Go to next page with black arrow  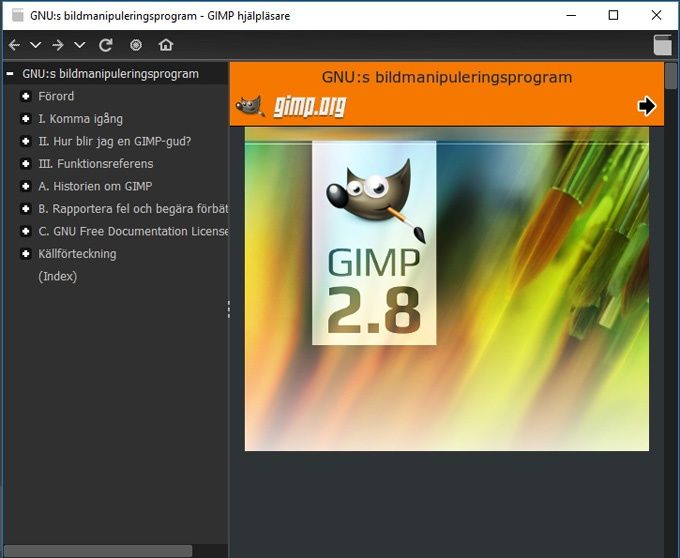[647, 106]
